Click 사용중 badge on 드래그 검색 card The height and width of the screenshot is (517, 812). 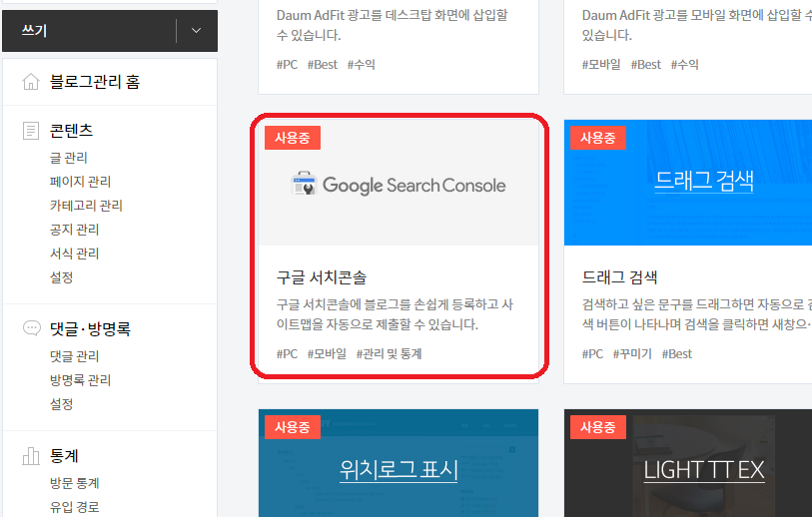(x=598, y=138)
